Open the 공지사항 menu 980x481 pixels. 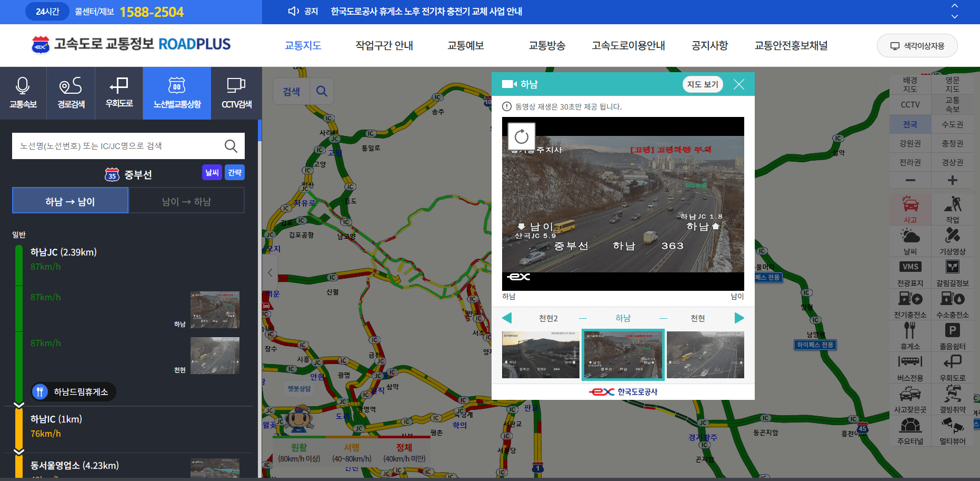click(709, 45)
